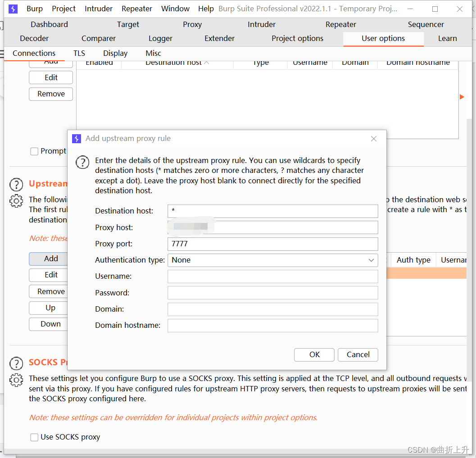The height and width of the screenshot is (458, 476).
Task: Toggle the Prompt checkbox
Action: 34,151
